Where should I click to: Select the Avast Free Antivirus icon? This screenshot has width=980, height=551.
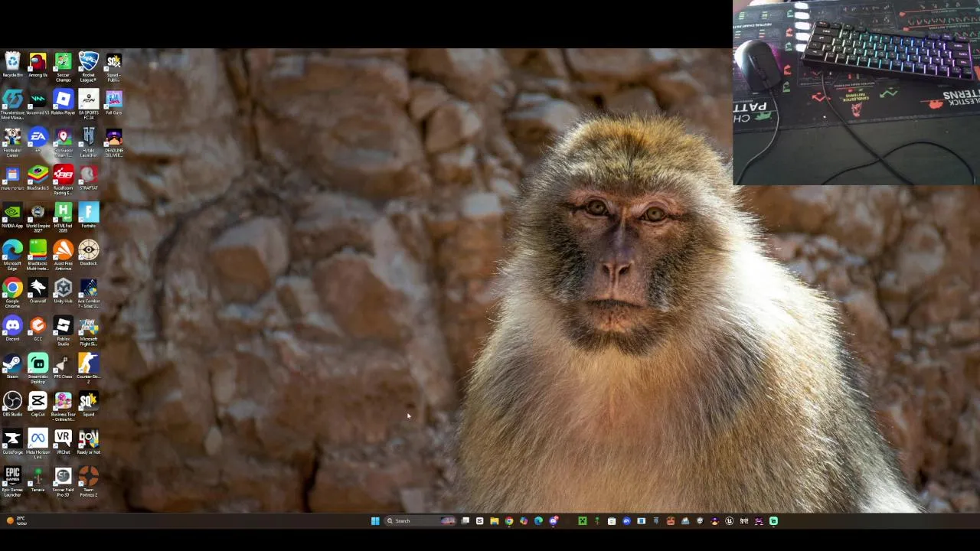pos(63,255)
